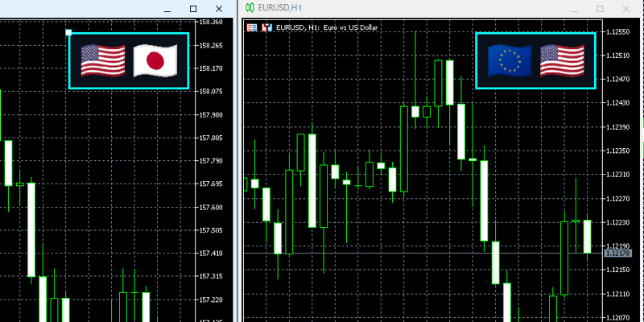The width and height of the screenshot is (644, 322).
Task: Select the US flag on the EURUSD chart
Action: point(562,61)
